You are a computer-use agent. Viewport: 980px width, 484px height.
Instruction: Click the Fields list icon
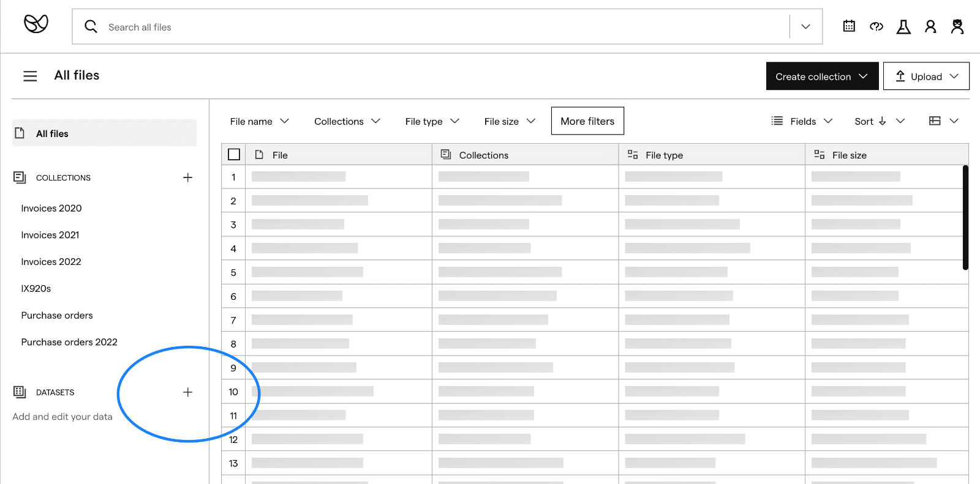pos(777,121)
